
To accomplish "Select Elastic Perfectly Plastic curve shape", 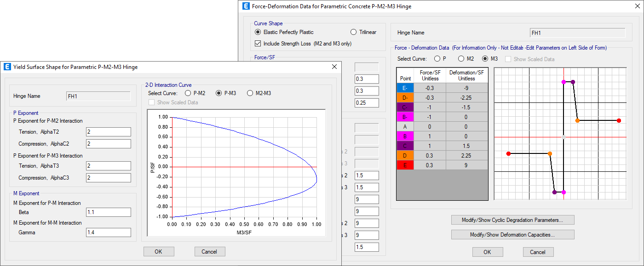I will pos(258,32).
